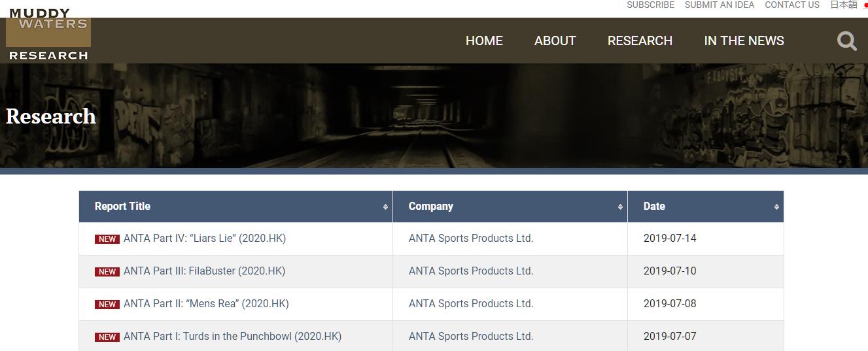868x351 pixels.
Task: Open the SUBMIT AN IDEA link
Action: tap(720, 5)
